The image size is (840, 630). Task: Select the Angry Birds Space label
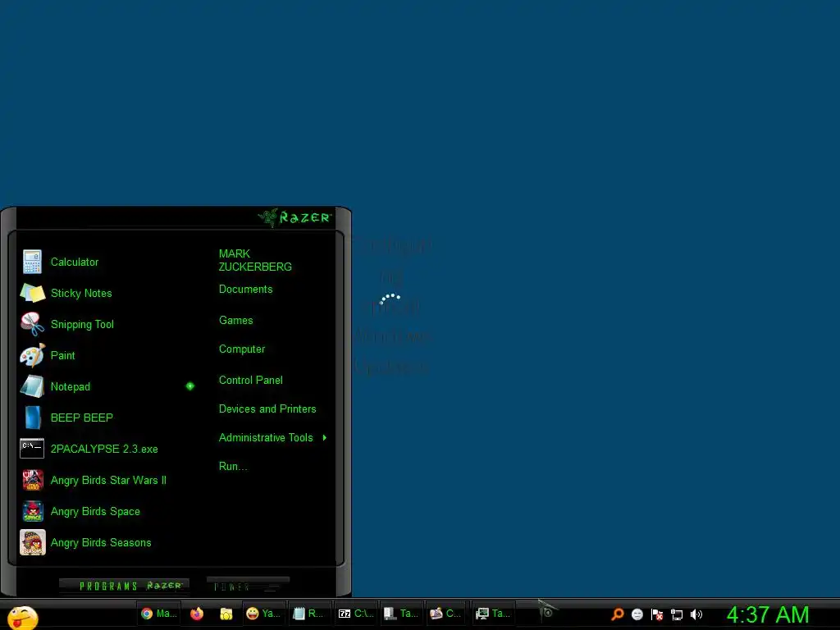point(95,512)
